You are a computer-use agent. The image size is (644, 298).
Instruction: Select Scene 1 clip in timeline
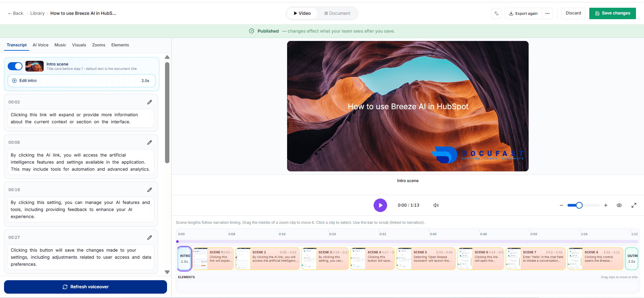click(213, 259)
